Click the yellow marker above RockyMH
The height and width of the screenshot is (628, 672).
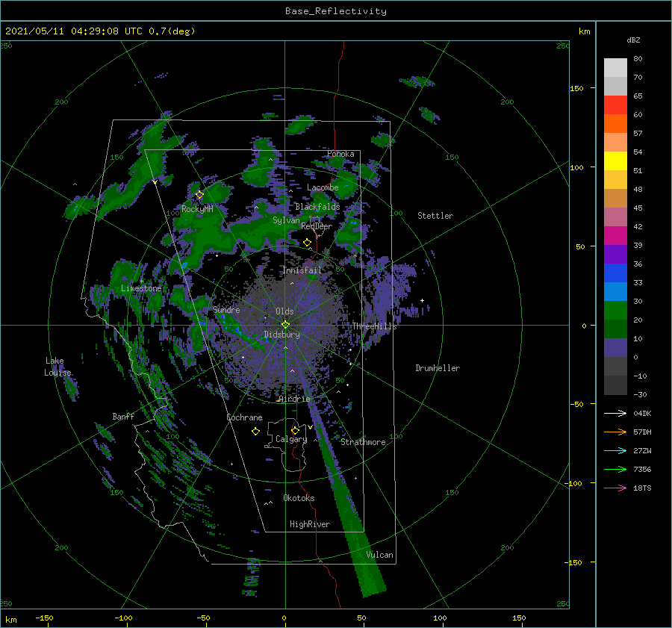199,195
